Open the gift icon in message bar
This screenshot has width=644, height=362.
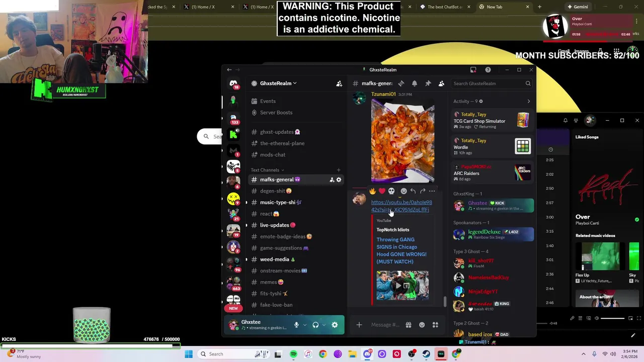(409, 325)
